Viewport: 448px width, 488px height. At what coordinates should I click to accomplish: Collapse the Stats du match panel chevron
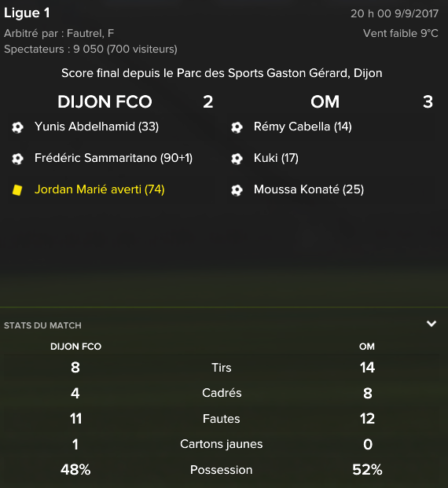(431, 324)
